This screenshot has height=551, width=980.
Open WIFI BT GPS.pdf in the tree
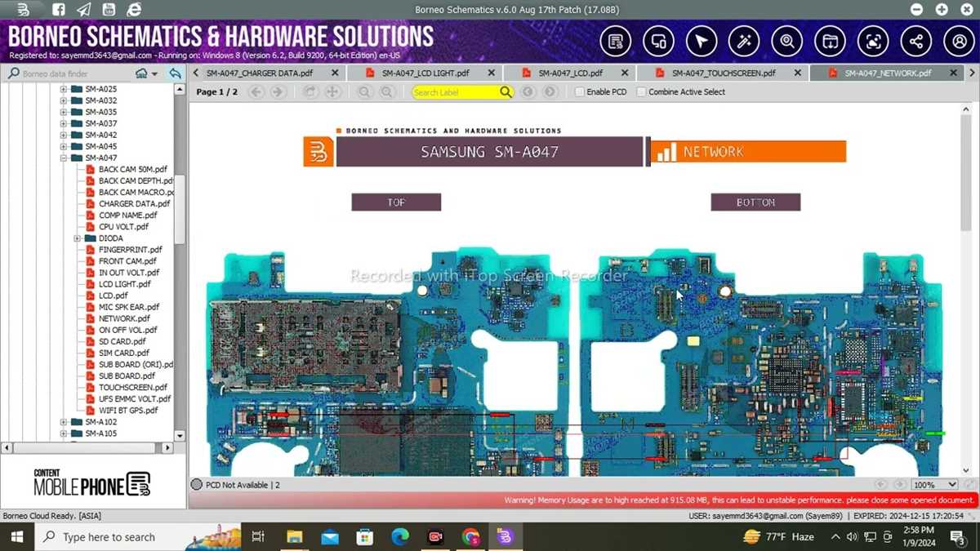click(x=128, y=411)
